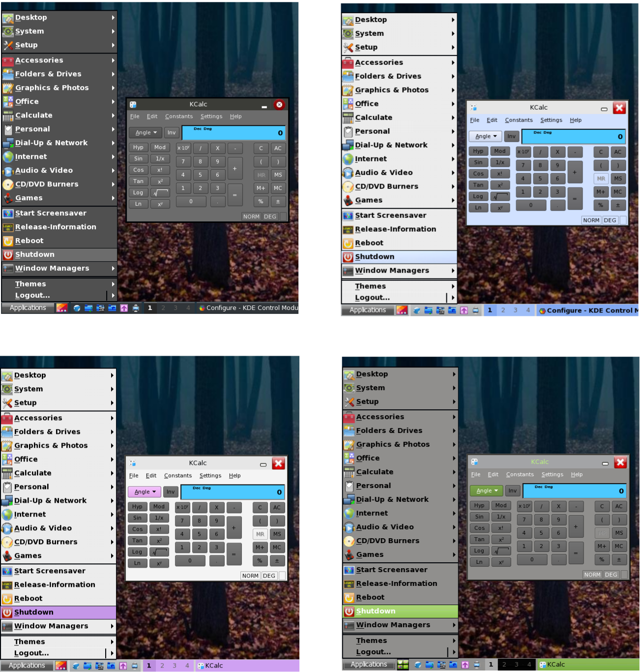Click Shutdown in the green-themed menu

click(400, 611)
